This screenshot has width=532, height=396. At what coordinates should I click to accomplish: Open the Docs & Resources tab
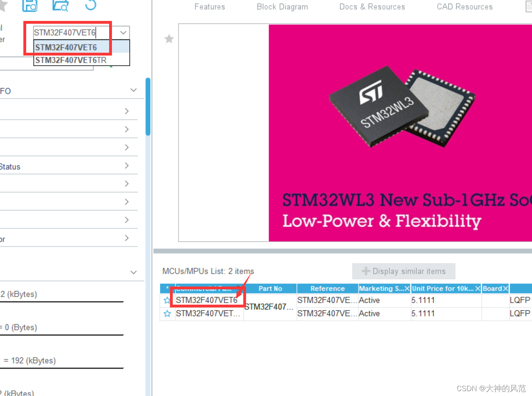click(x=372, y=7)
